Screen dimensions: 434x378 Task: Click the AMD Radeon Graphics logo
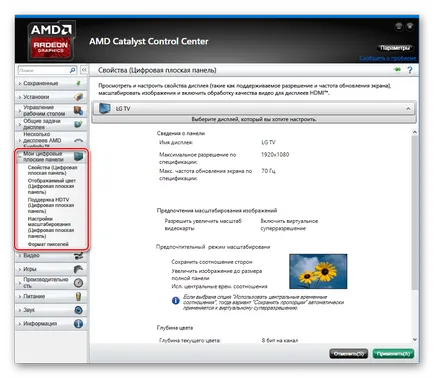point(51,40)
